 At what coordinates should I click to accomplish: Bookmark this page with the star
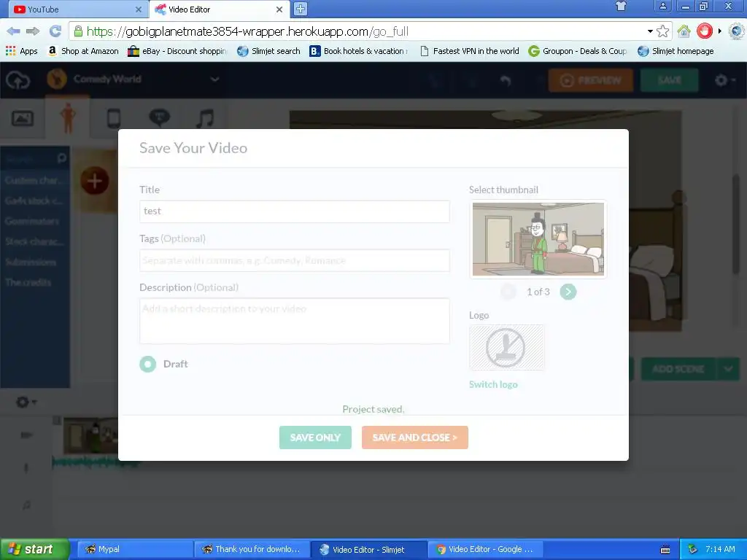[x=662, y=31]
